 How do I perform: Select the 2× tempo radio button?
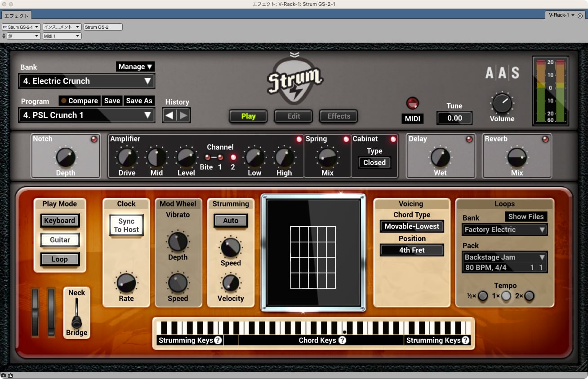pos(530,296)
